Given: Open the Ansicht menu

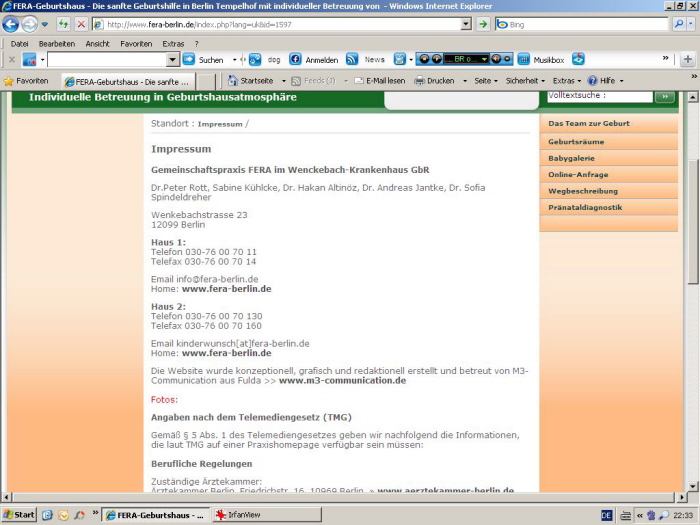Looking at the screenshot, I should coord(97,44).
